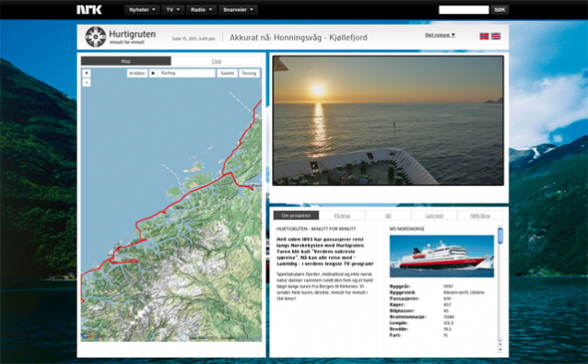Click the 'Bredde:' label
Image resolution: width=588 pixels, height=364 pixels.
(399, 329)
